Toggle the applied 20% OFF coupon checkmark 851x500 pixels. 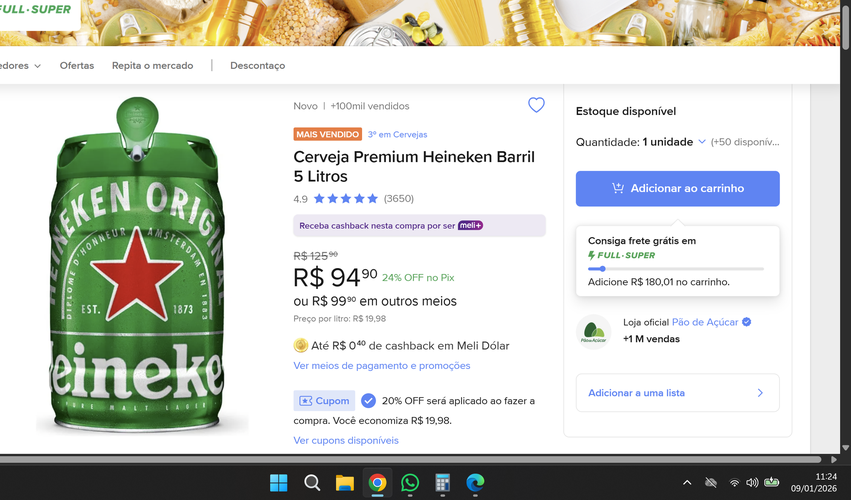pyautogui.click(x=368, y=401)
